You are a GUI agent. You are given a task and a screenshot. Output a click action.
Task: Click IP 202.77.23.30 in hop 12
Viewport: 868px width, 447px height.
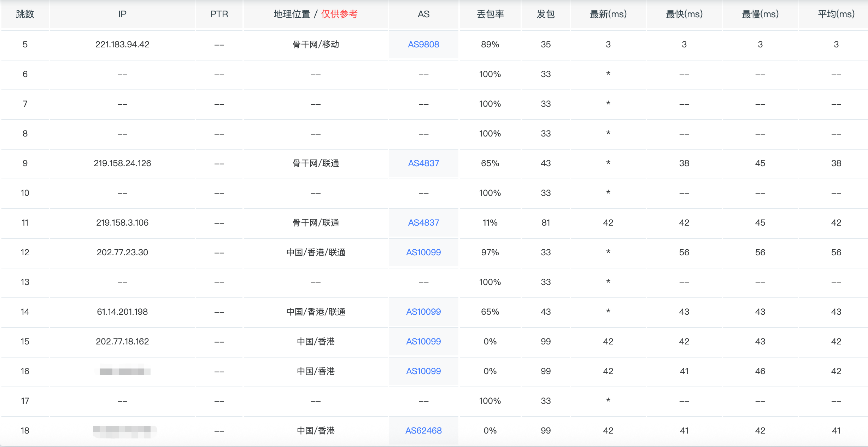[x=122, y=252]
